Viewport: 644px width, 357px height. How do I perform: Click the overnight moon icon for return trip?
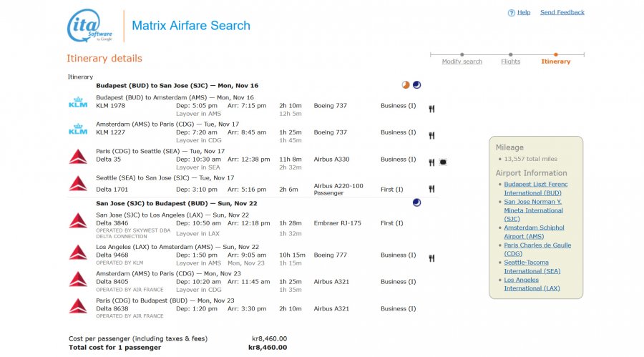417,203
